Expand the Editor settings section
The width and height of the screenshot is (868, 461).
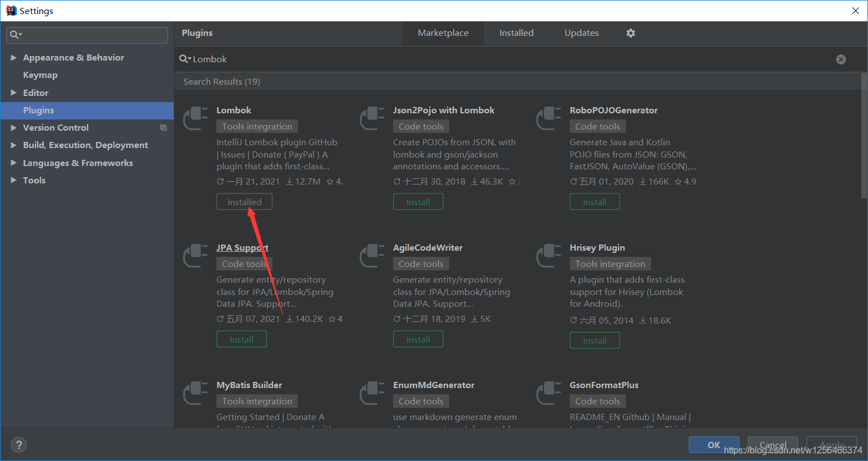(13, 93)
